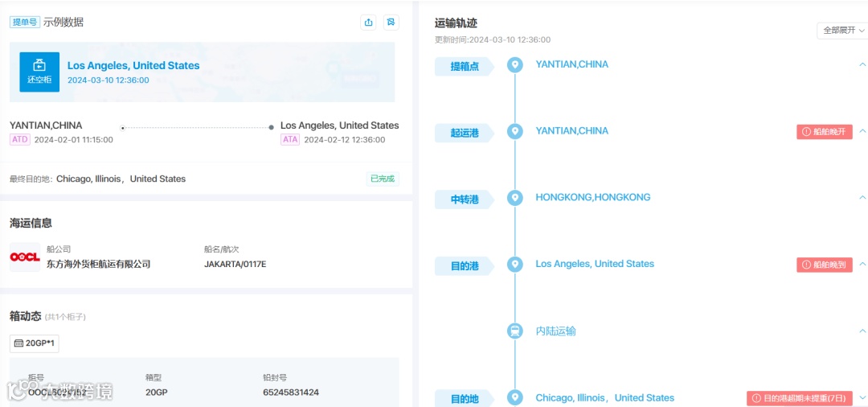The width and height of the screenshot is (868, 407).
Task: Click the 提单号 label tag
Action: pos(25,23)
